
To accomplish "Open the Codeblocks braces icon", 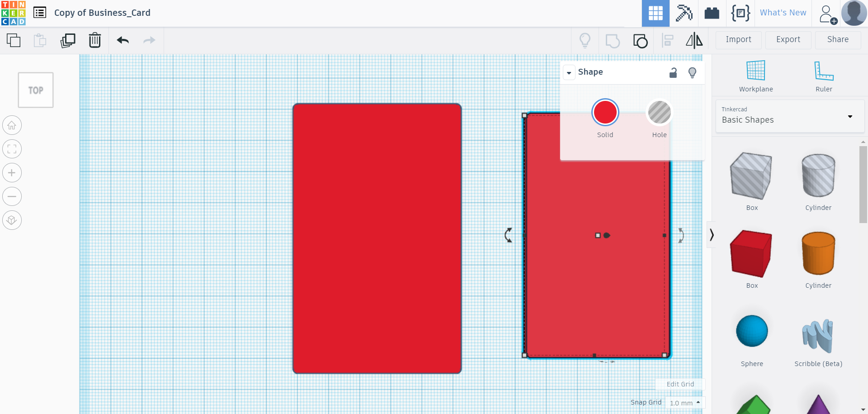I will [x=741, y=13].
